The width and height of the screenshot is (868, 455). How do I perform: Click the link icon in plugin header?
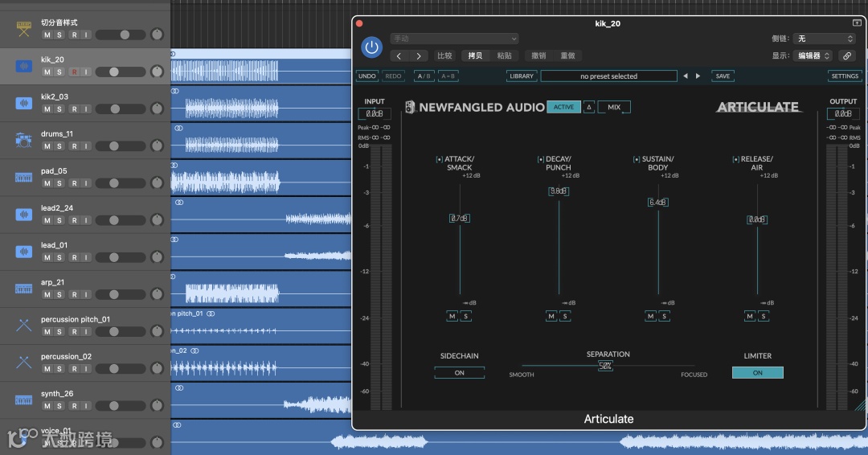pos(846,56)
